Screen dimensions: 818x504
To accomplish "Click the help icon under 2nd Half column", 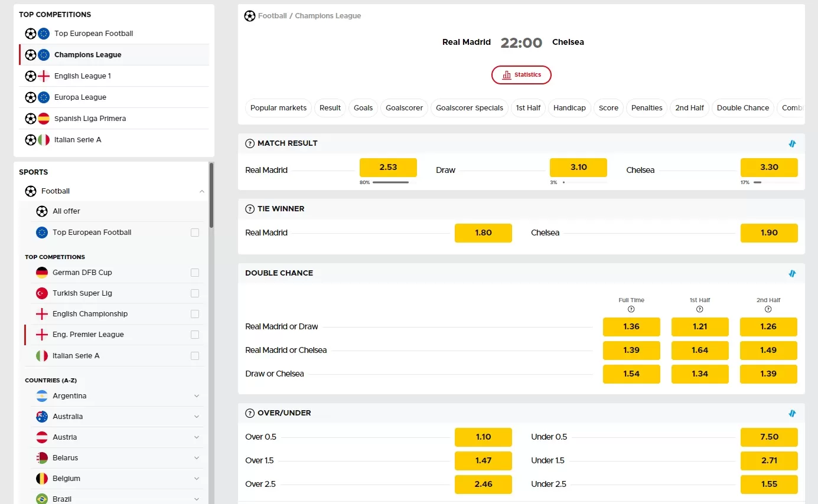I will tap(768, 309).
